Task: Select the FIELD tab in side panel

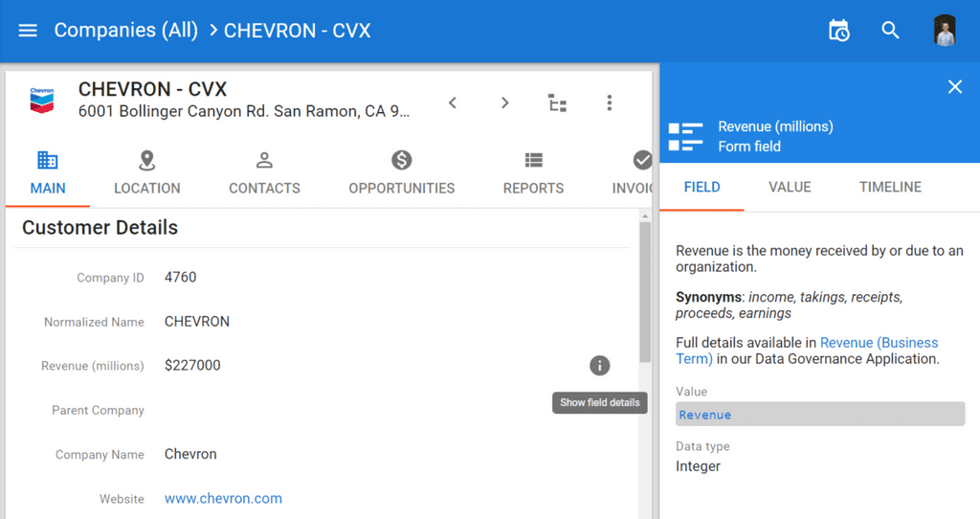Action: pos(702,187)
